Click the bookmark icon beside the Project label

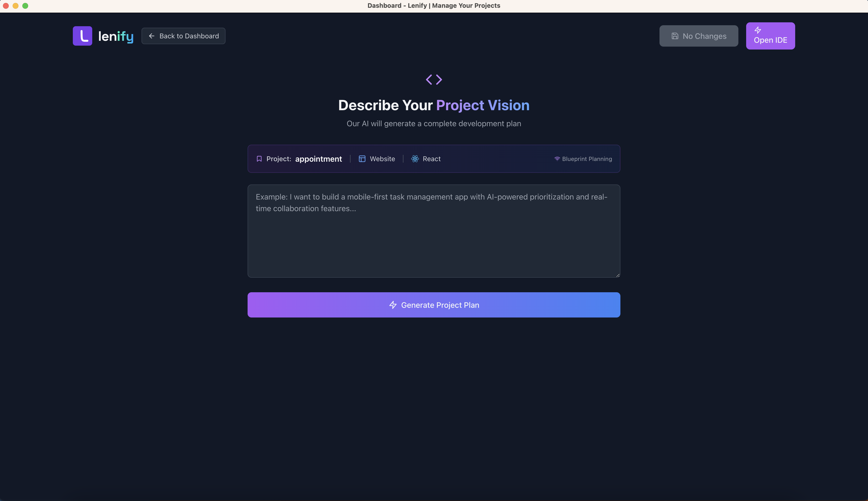tap(259, 159)
